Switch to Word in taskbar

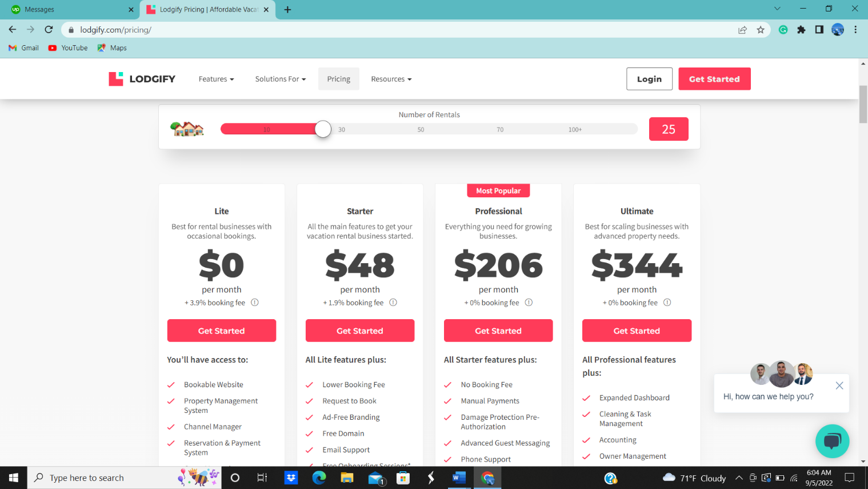pos(459,478)
